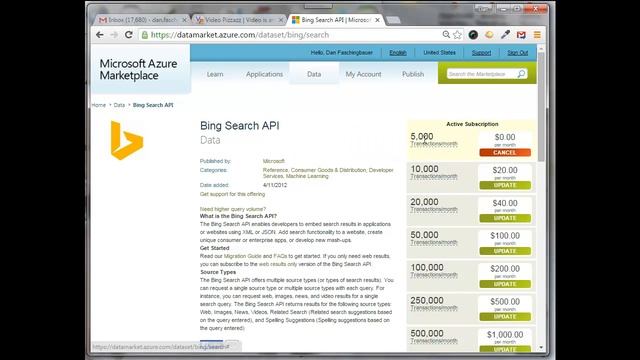640x360 pixels.
Task: Click the Microsoft publisher link
Action: click(273, 161)
